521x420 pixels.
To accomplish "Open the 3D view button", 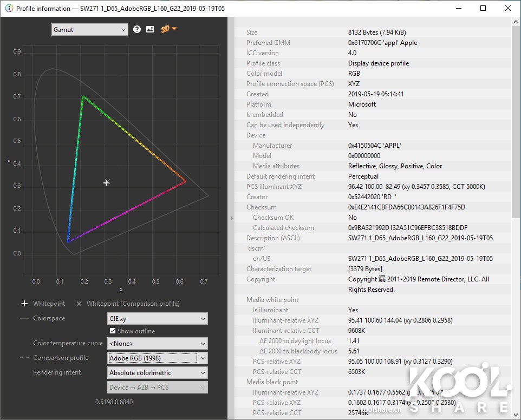I will click(165, 29).
